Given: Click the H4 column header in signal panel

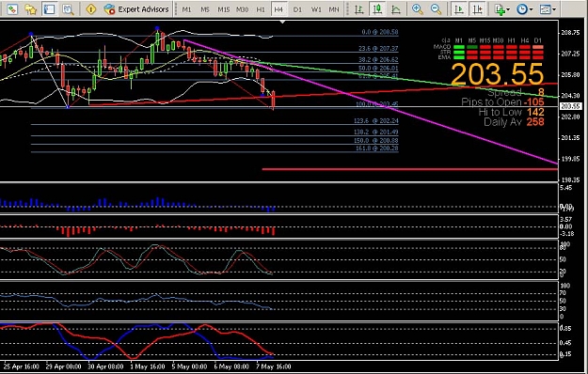Looking at the screenshot, I should 525,40.
